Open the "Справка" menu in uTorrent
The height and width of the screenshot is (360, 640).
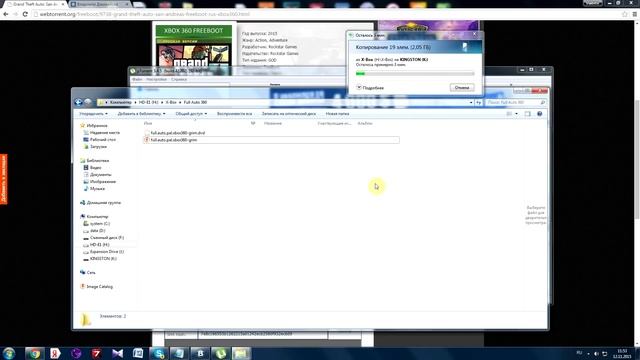(179, 79)
